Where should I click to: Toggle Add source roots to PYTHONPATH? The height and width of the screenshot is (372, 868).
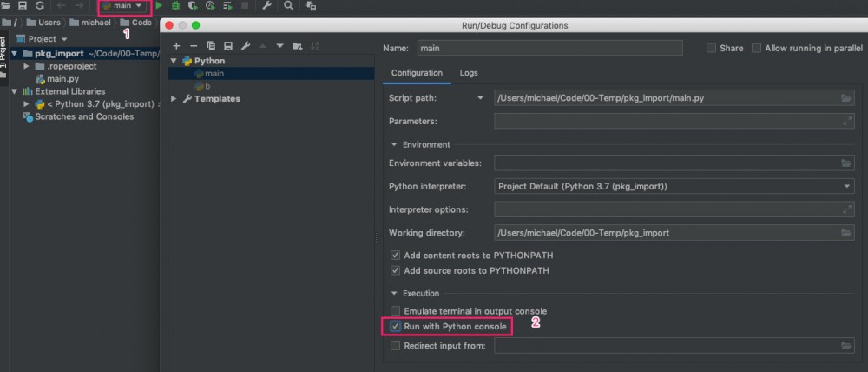395,271
